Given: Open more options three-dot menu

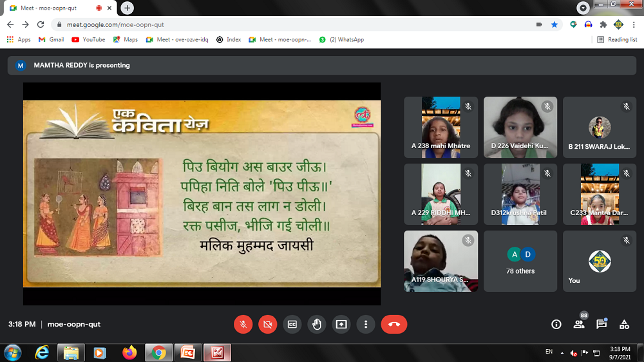Looking at the screenshot, I should coord(366,325).
